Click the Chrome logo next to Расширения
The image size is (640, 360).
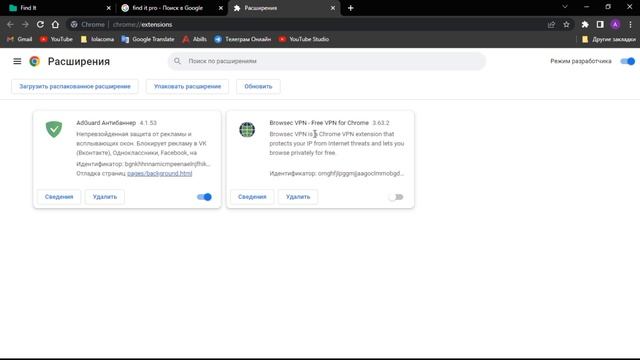pos(35,61)
